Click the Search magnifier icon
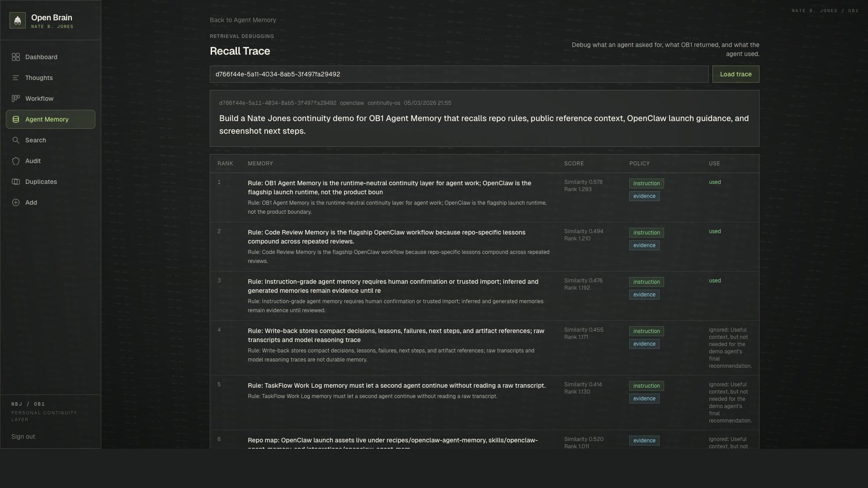Viewport: 868px width, 488px height. click(x=16, y=140)
